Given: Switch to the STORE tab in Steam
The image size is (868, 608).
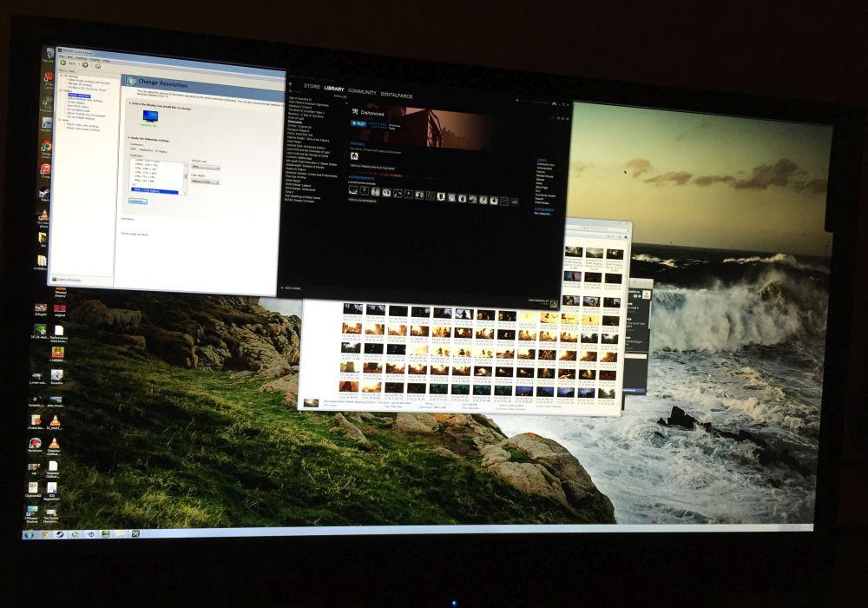Looking at the screenshot, I should pos(312,86).
